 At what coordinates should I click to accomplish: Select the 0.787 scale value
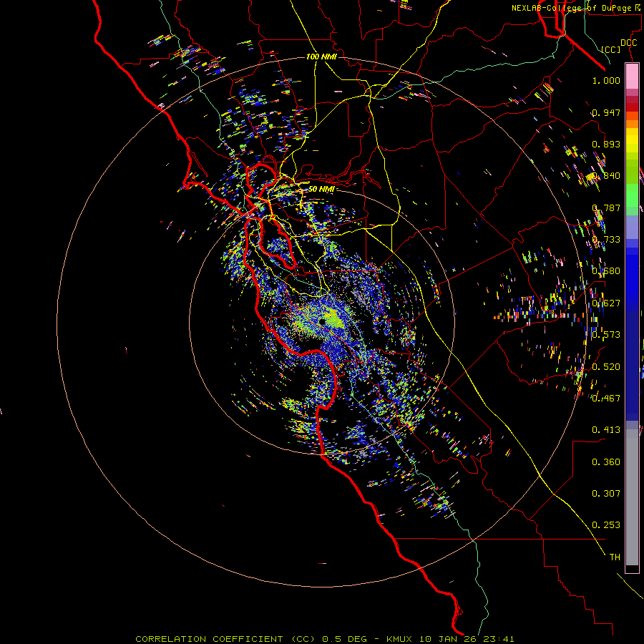pyautogui.click(x=606, y=208)
